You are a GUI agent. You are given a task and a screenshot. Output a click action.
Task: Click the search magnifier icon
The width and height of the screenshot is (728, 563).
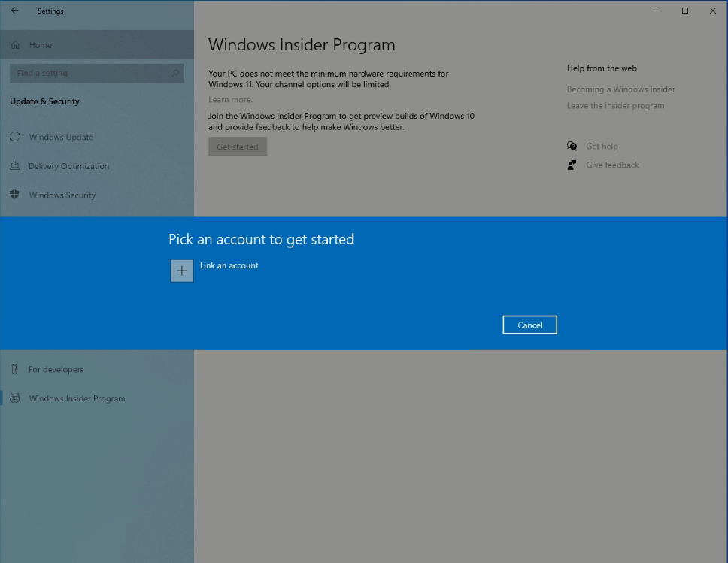[175, 74]
